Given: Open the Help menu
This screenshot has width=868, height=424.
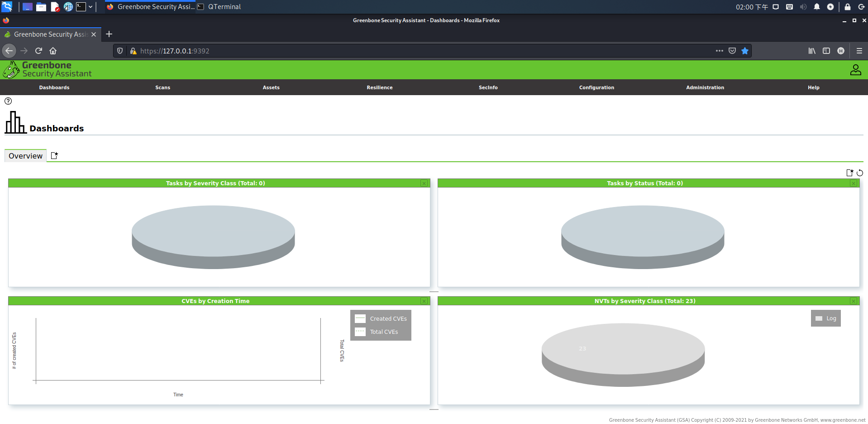Looking at the screenshot, I should coord(814,87).
